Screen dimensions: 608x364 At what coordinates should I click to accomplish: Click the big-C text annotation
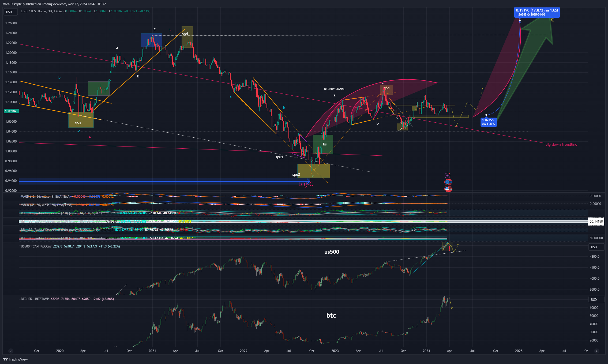click(305, 184)
